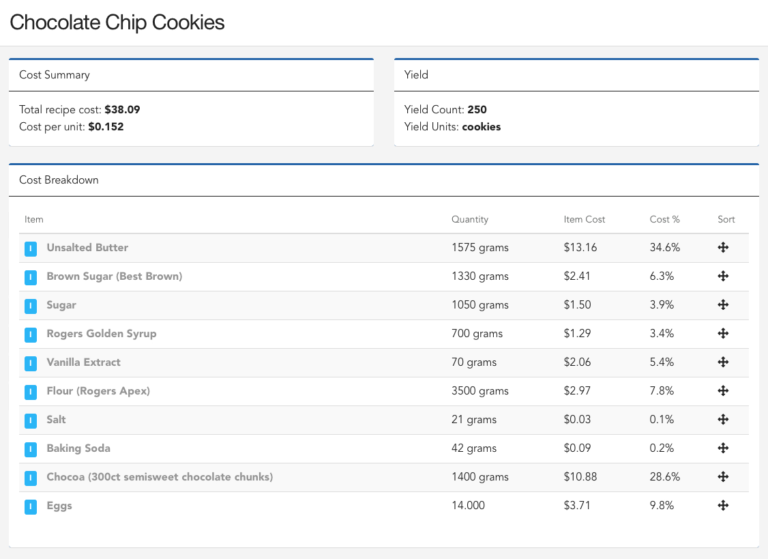This screenshot has width=768, height=559.
Task: Click the blue info icon beside Unsalted Butter
Action: pos(31,248)
